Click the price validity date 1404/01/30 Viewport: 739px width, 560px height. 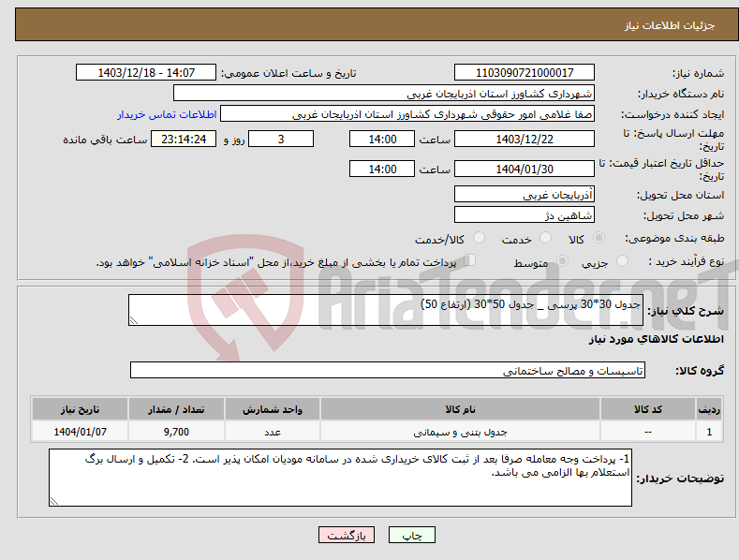click(525, 169)
